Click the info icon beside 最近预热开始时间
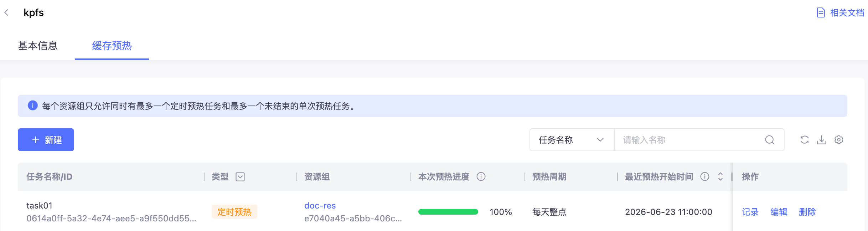This screenshot has height=231, width=868. [x=705, y=176]
